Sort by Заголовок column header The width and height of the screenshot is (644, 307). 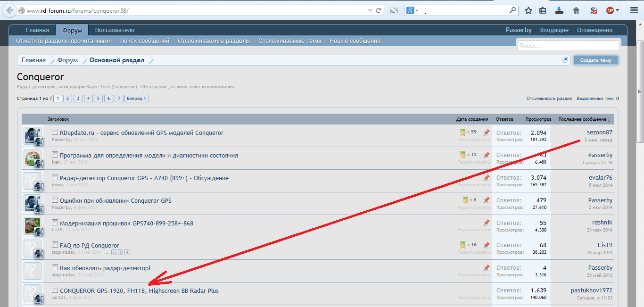tap(58, 119)
